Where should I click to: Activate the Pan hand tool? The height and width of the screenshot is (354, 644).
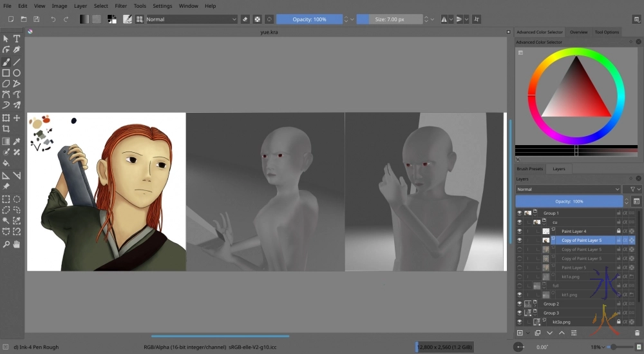(17, 244)
